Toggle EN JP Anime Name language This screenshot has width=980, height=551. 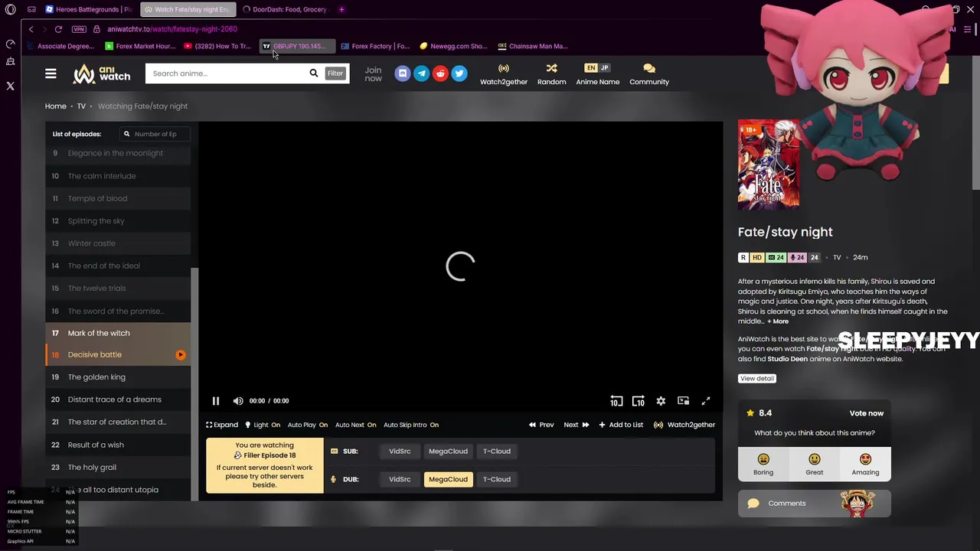[597, 74]
